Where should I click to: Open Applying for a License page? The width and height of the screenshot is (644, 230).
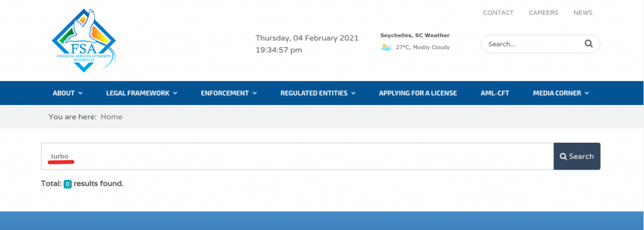tap(418, 93)
